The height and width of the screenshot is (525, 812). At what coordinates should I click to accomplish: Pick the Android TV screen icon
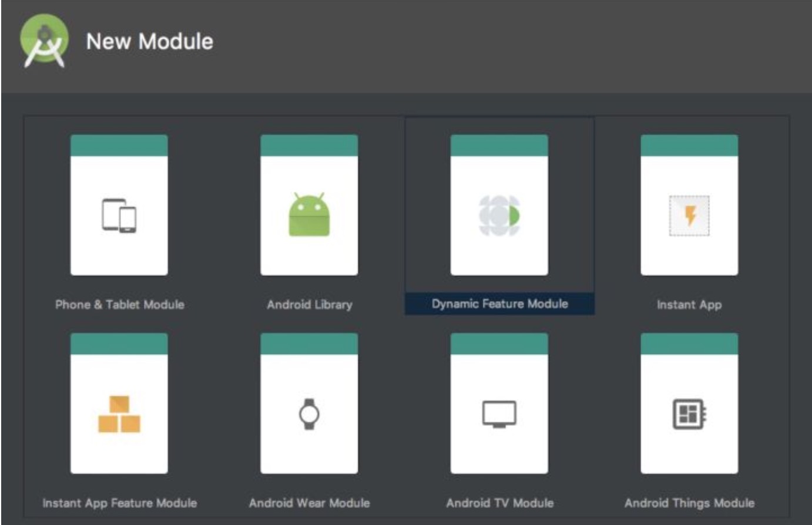[499, 415]
